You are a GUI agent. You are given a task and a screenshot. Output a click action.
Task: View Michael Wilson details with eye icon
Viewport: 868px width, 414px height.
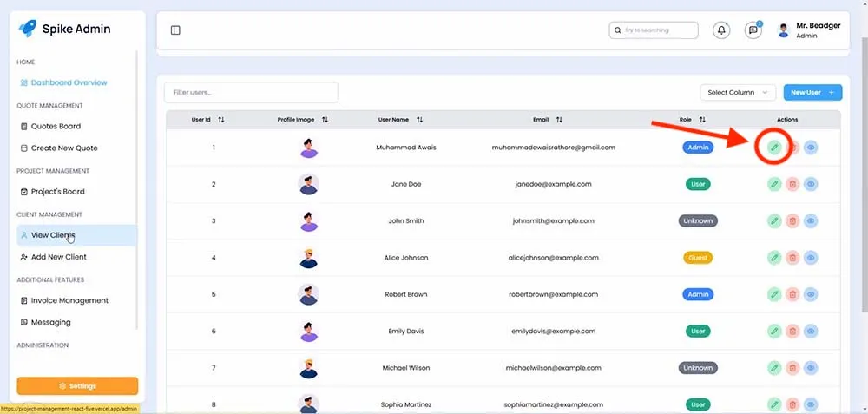click(811, 368)
